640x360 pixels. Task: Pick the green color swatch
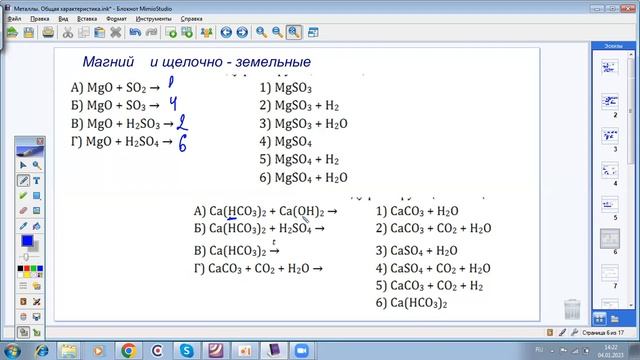(33, 269)
